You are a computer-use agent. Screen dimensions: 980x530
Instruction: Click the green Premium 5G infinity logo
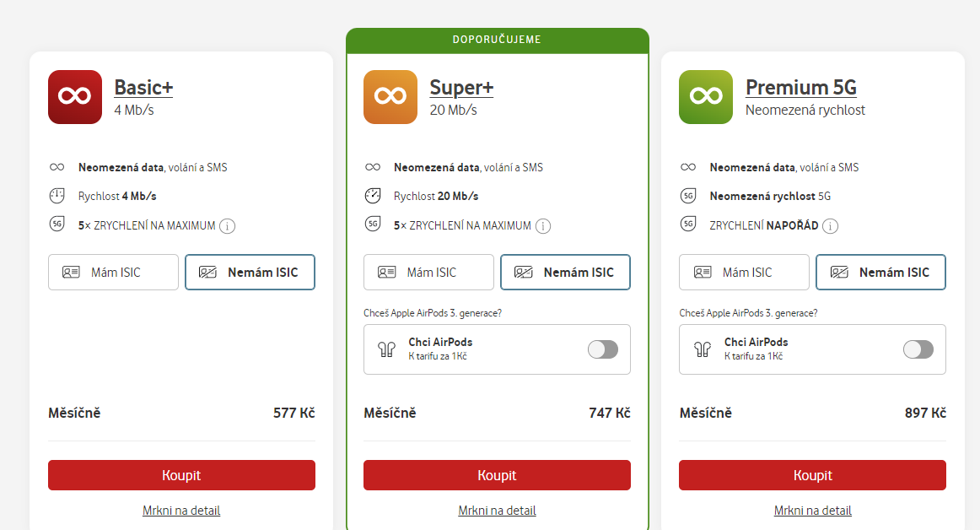[x=706, y=97]
